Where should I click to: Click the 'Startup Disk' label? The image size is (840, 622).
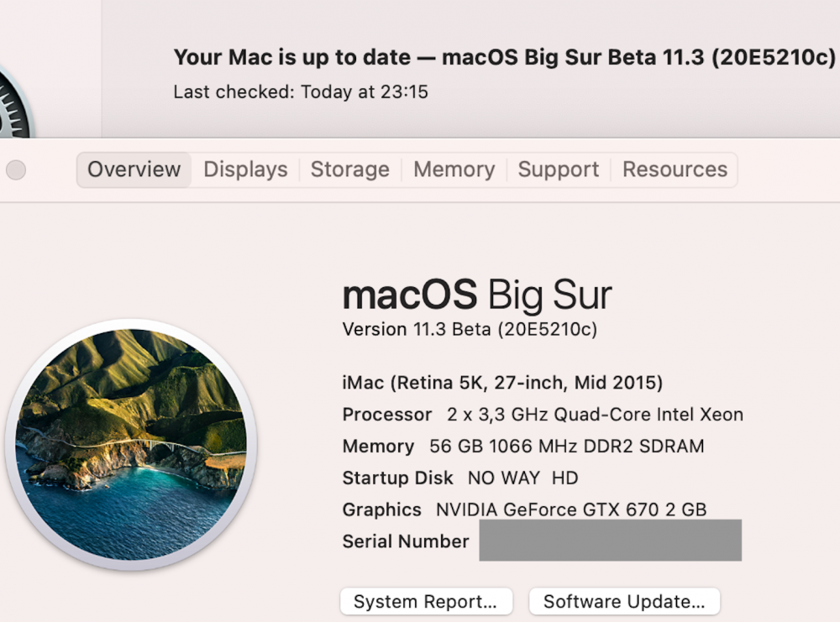click(x=397, y=478)
